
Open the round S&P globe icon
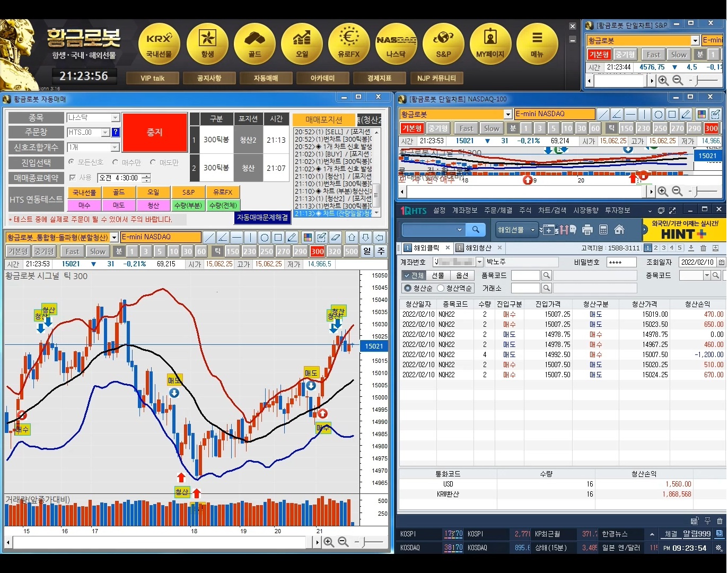tap(443, 44)
